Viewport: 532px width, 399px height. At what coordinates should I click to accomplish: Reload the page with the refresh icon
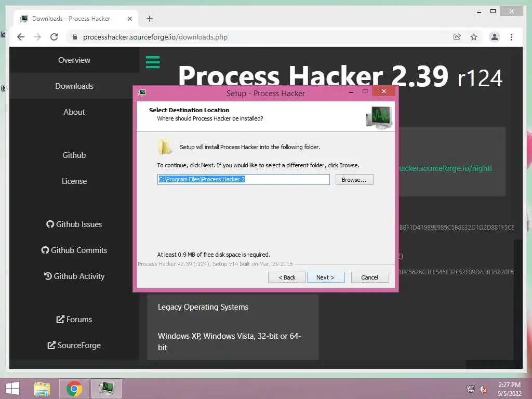(54, 37)
